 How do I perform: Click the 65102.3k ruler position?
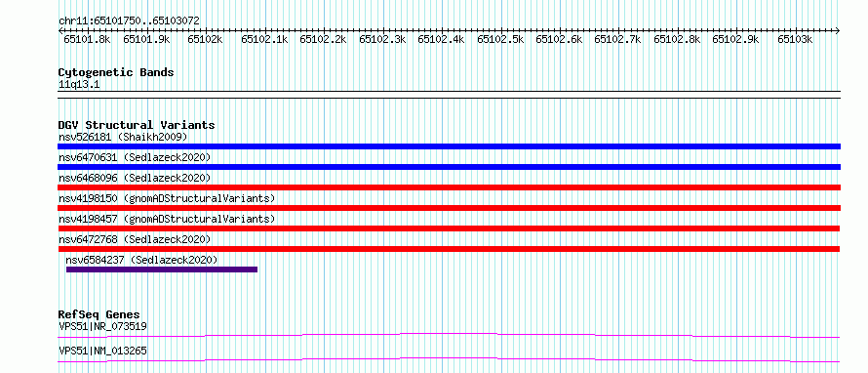tap(382, 39)
